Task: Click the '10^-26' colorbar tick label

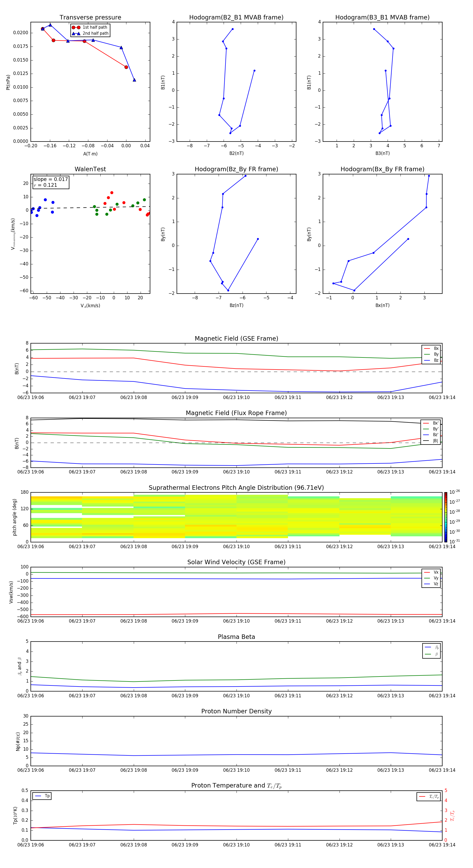Action: point(455,492)
